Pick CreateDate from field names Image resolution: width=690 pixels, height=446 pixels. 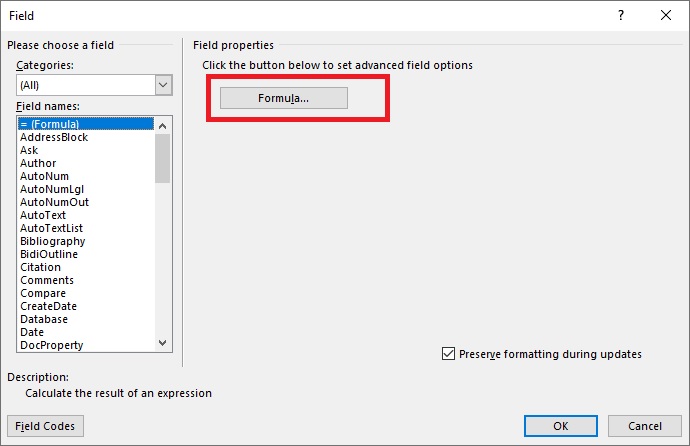tap(48, 306)
